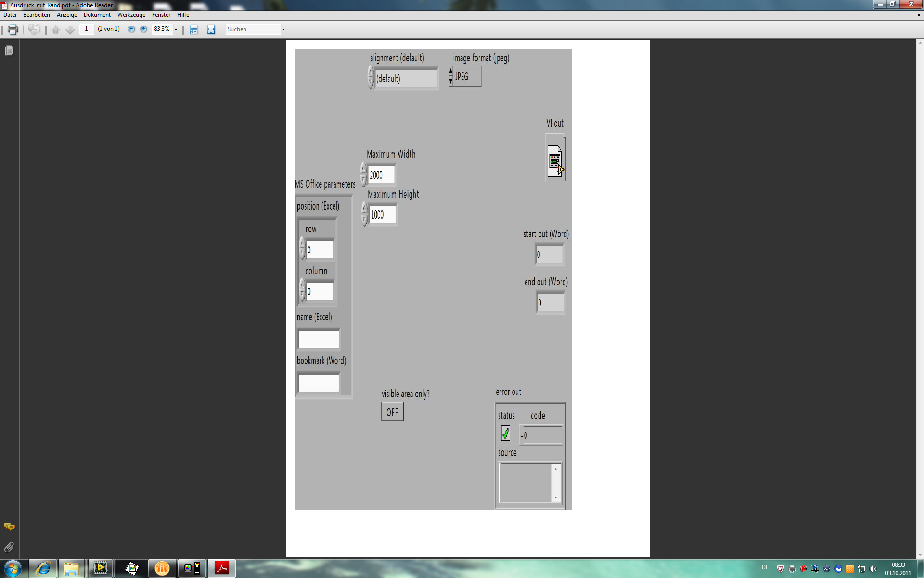Click the source box scrollbar

pyautogui.click(x=556, y=483)
